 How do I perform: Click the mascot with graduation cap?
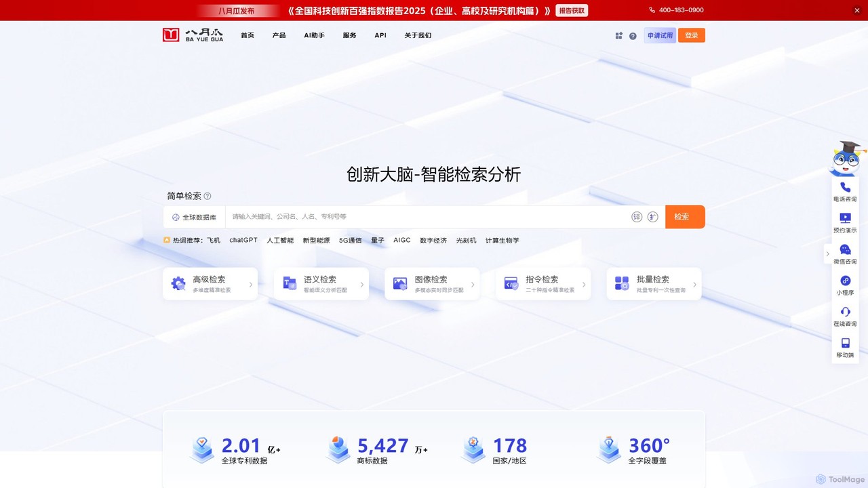(x=847, y=159)
